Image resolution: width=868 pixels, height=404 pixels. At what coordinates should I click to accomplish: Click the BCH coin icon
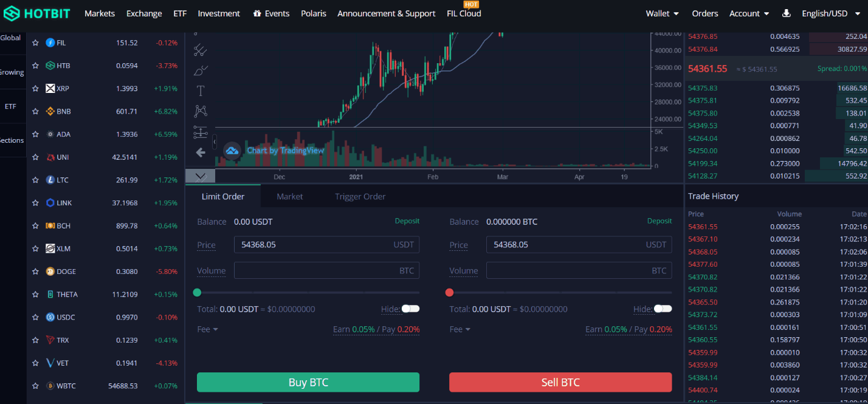coord(50,226)
